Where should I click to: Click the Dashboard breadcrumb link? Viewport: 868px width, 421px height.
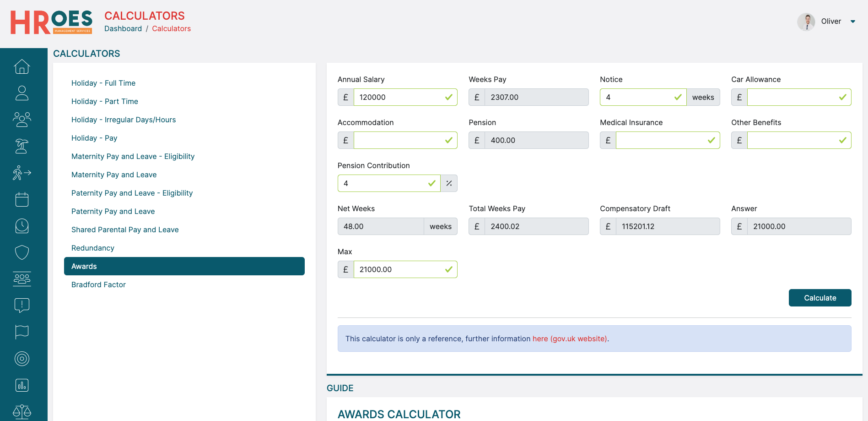pyautogui.click(x=123, y=28)
